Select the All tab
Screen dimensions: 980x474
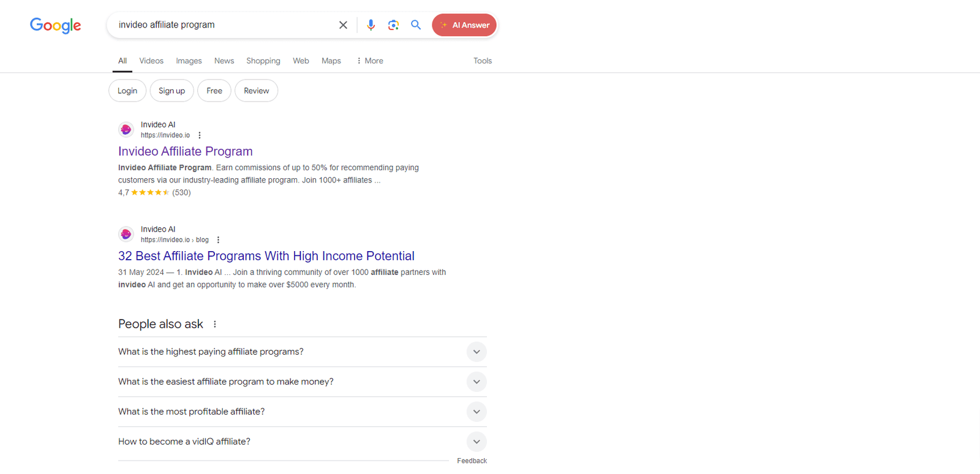coord(123,61)
